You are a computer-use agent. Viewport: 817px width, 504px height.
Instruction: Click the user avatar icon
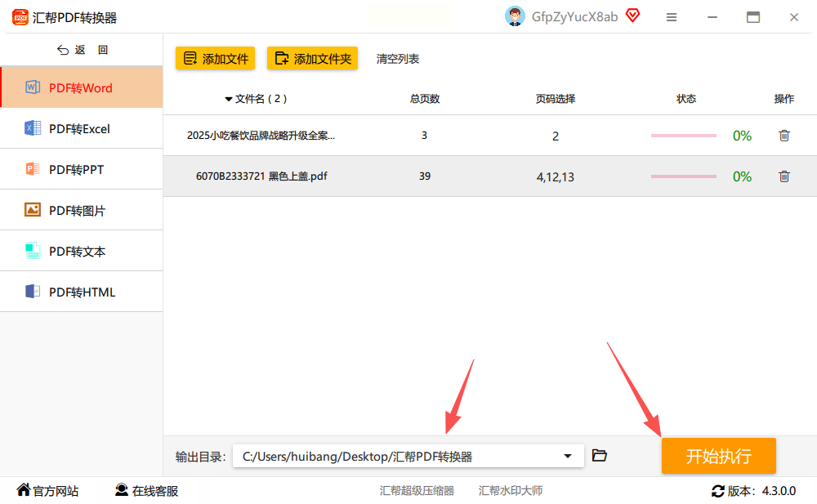click(x=515, y=16)
